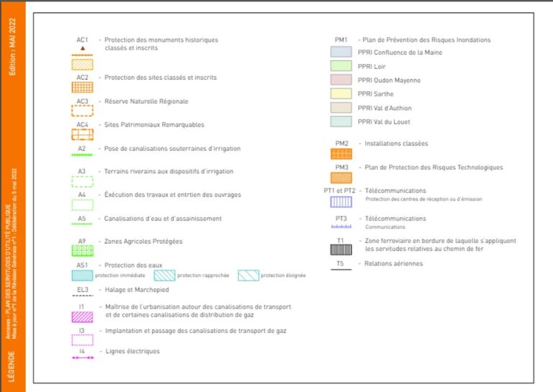Select the T1 black striped railway symbol

(341, 250)
